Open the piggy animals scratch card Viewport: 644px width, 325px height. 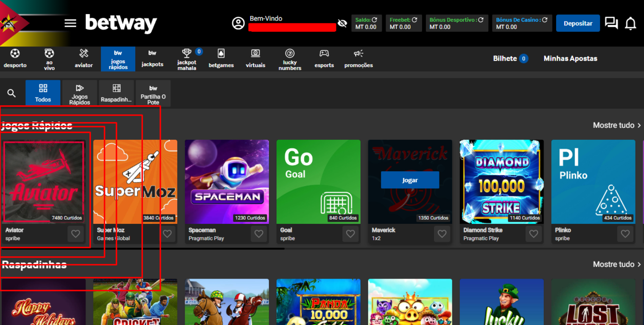point(410,302)
